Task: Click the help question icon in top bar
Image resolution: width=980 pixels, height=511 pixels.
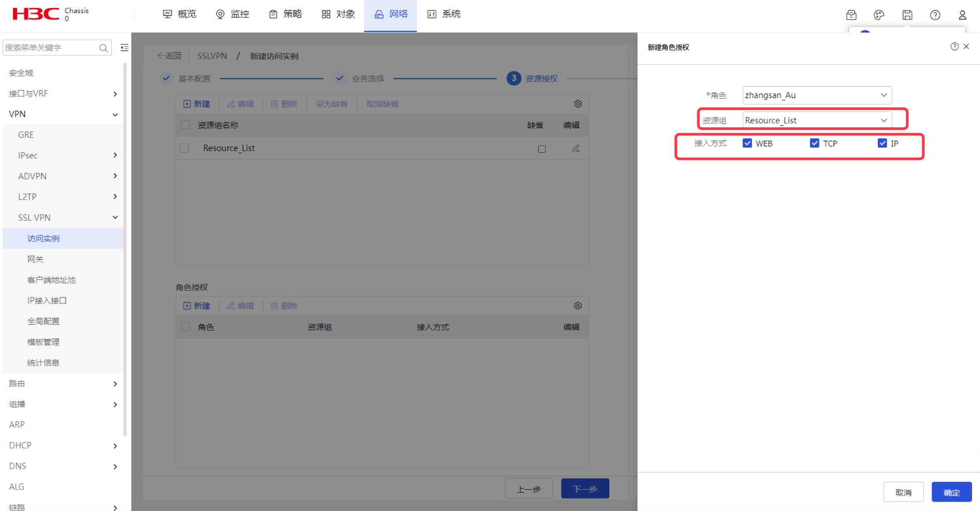Action: pos(935,15)
